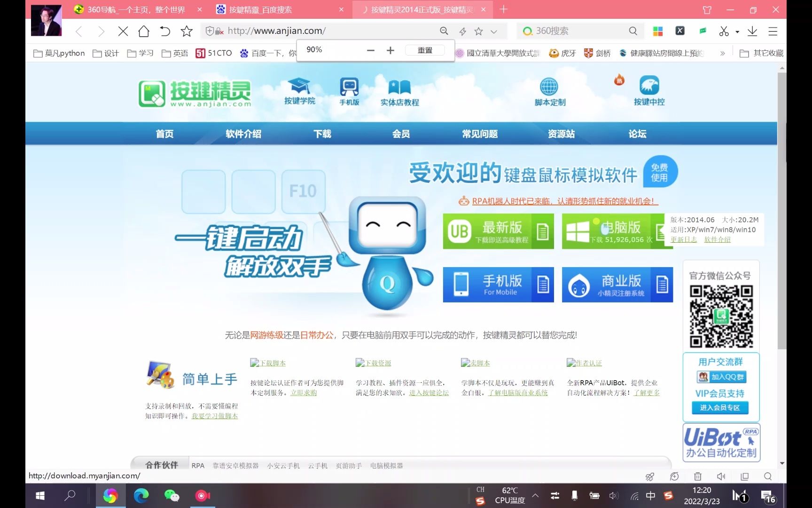
Task: Open the 其它收藏 bookmarks folder
Action: (x=762, y=53)
